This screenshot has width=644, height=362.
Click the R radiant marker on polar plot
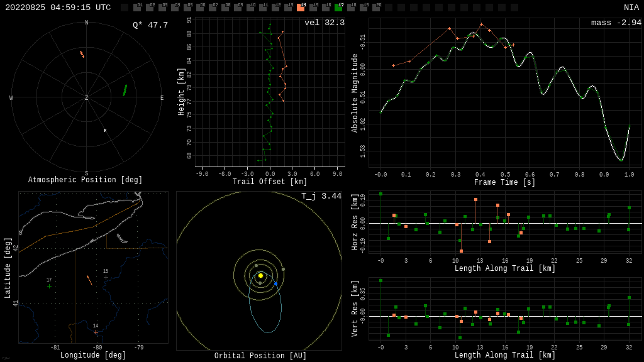tap(105, 131)
